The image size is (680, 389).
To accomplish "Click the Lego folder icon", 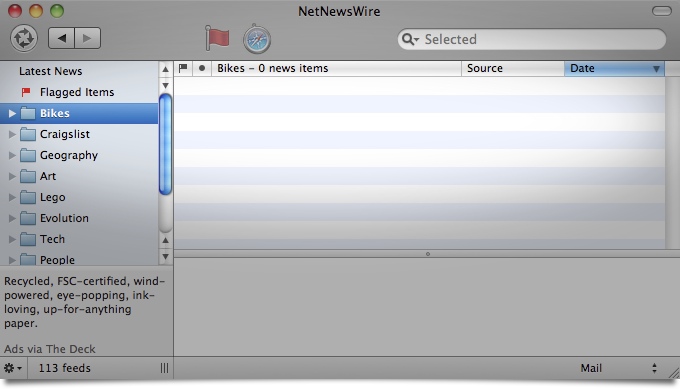I will click(x=28, y=197).
